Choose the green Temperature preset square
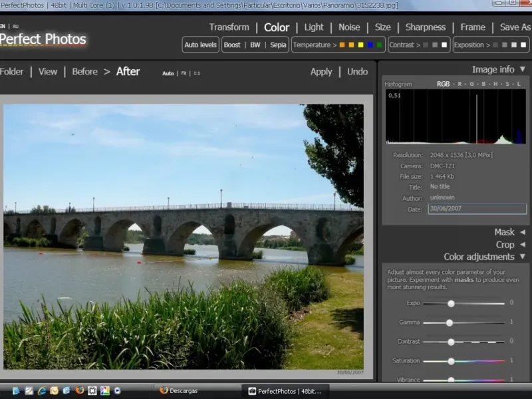This screenshot has height=399, width=532. (x=380, y=45)
